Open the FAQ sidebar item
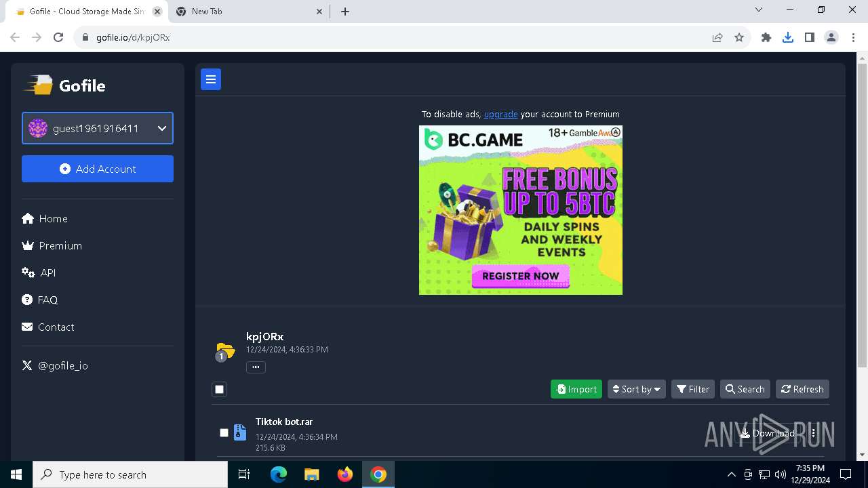 [40, 300]
